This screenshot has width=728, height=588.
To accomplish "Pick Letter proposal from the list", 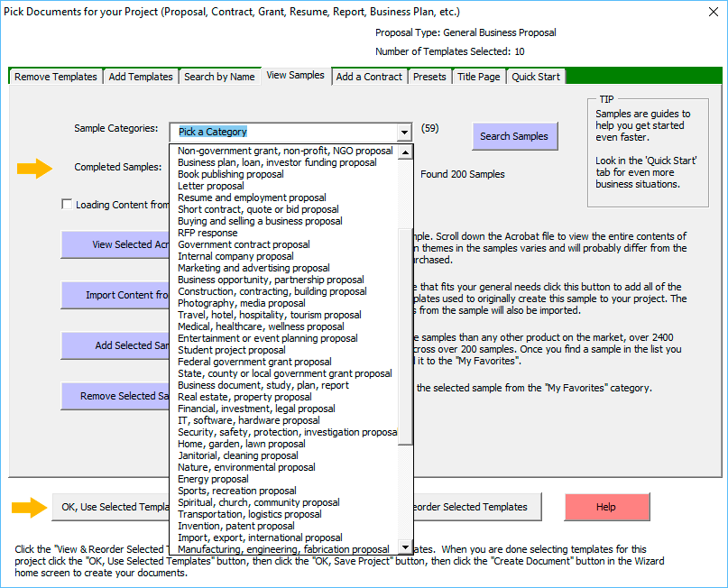I will coord(284,186).
